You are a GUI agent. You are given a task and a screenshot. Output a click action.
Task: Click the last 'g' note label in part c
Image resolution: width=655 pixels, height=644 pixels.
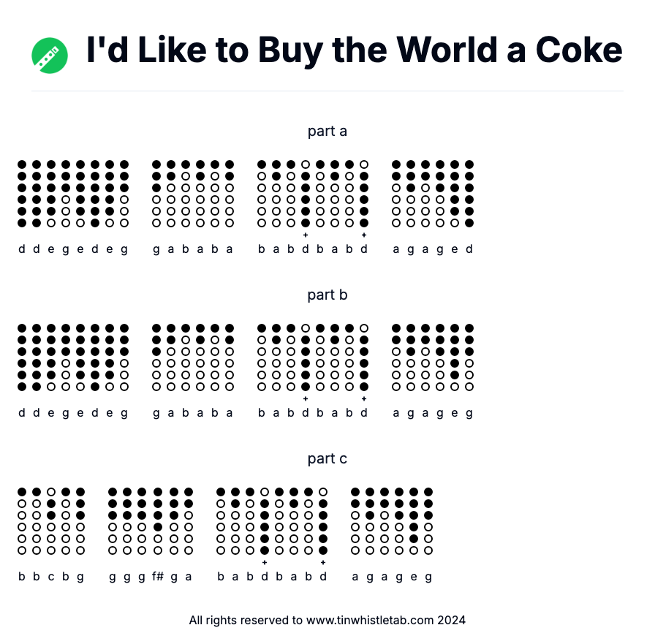click(x=428, y=577)
